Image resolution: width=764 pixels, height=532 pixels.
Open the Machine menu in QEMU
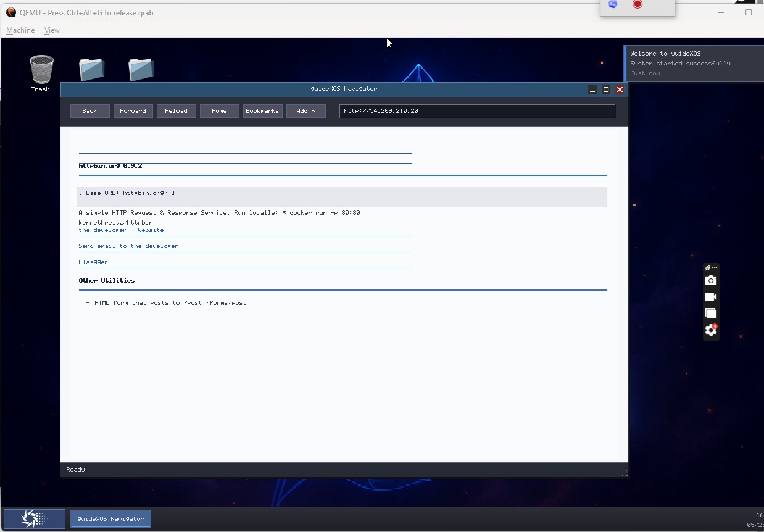pyautogui.click(x=20, y=30)
